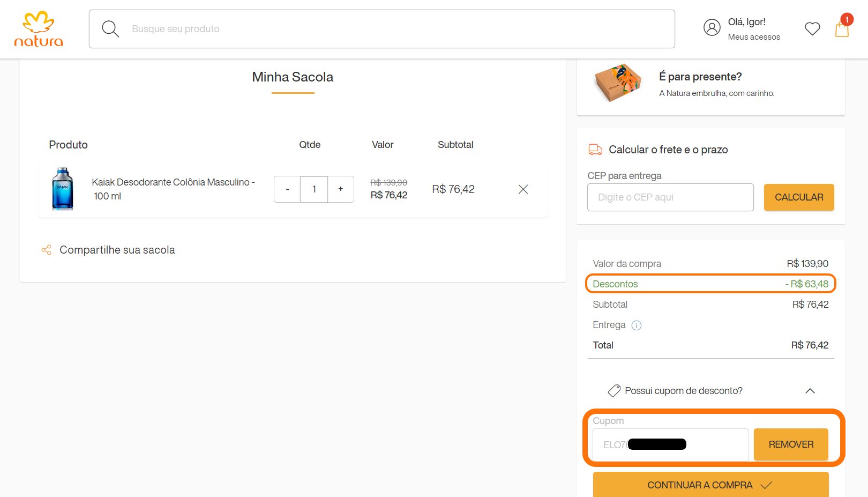868x497 pixels.
Task: Open the Kaiak product thumbnail
Action: pyautogui.click(x=63, y=189)
